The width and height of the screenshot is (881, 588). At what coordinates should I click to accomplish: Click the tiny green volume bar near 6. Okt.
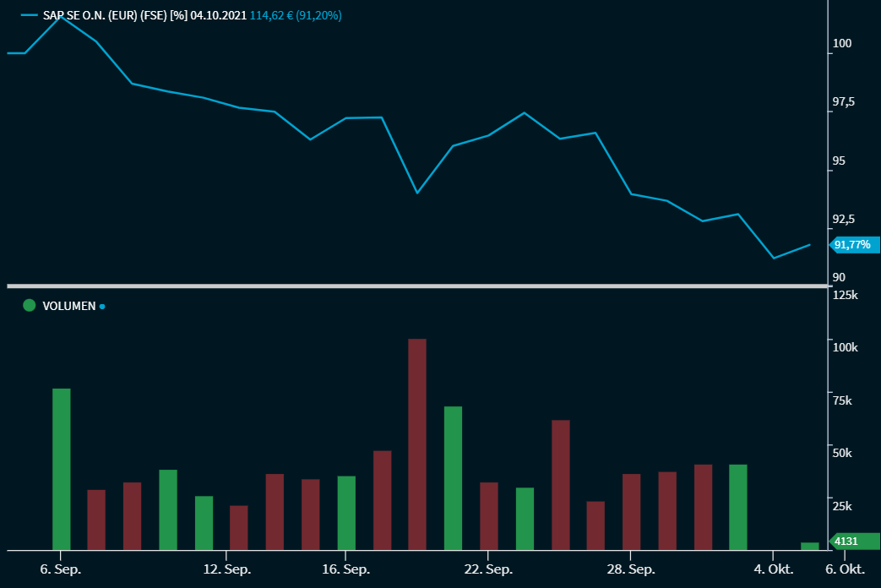[x=809, y=546]
